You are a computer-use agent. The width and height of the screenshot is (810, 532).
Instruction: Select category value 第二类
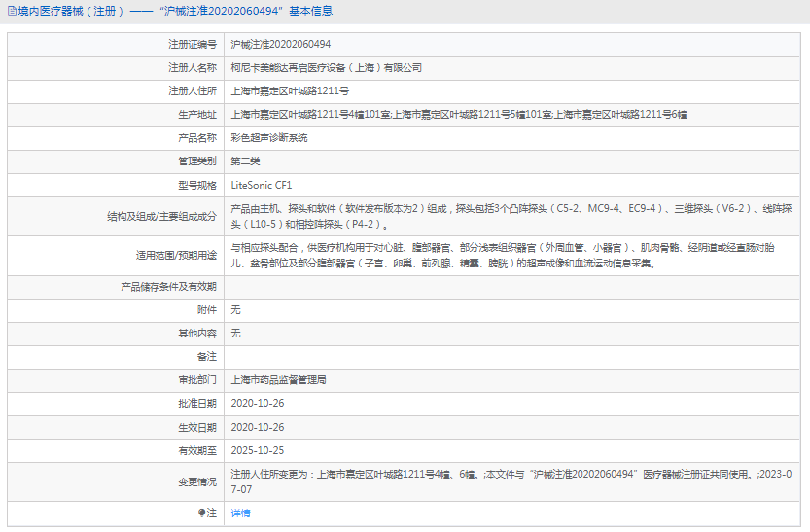click(x=245, y=161)
